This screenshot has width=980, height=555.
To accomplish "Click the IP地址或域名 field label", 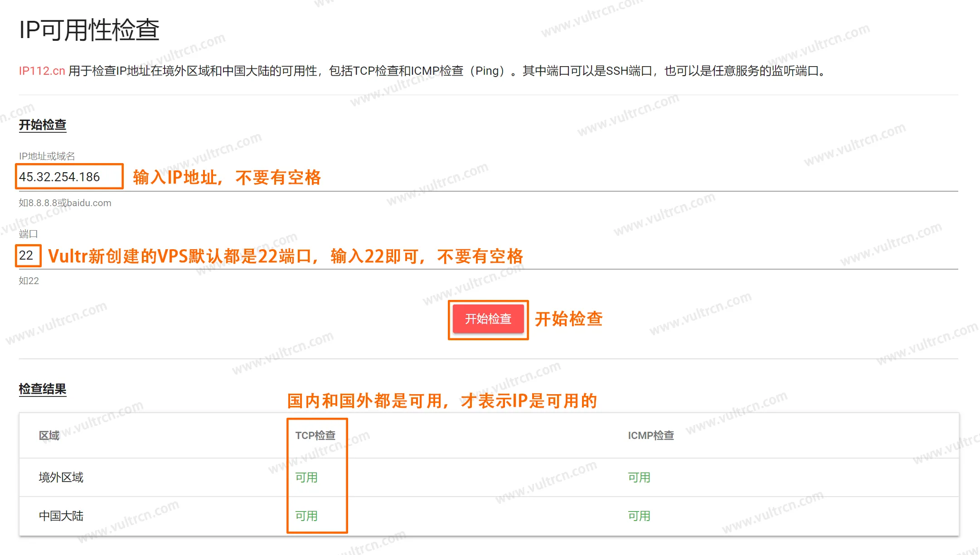I will tap(47, 156).
